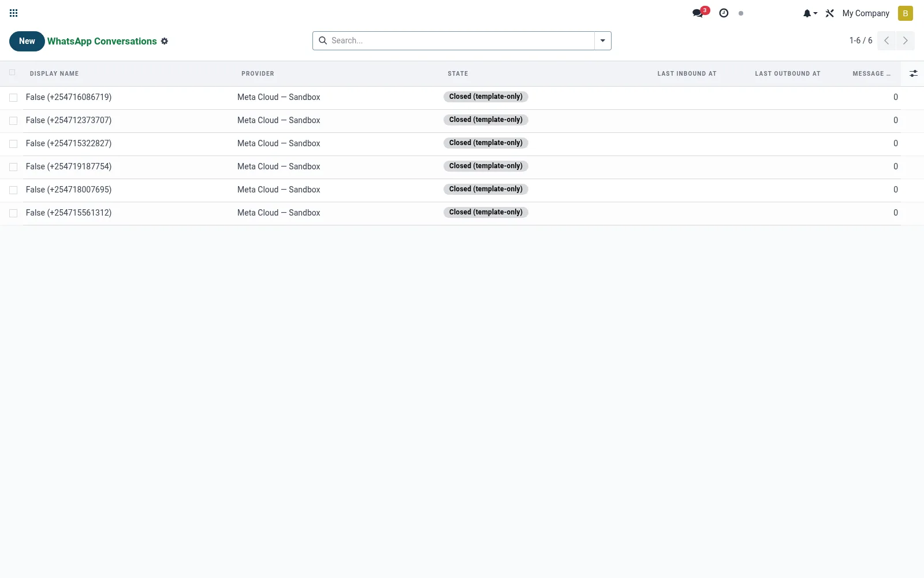The height and width of the screenshot is (578, 924).
Task: Go to previous page with left chevron
Action: point(886,40)
